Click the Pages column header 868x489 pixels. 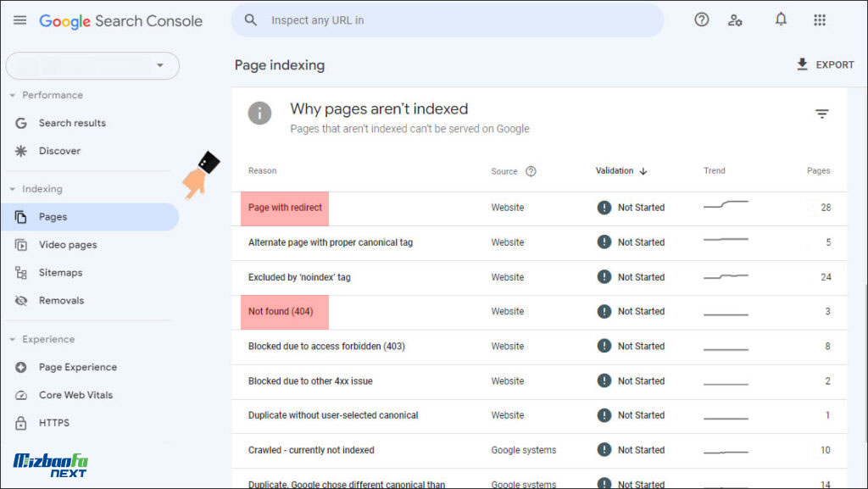coord(818,171)
